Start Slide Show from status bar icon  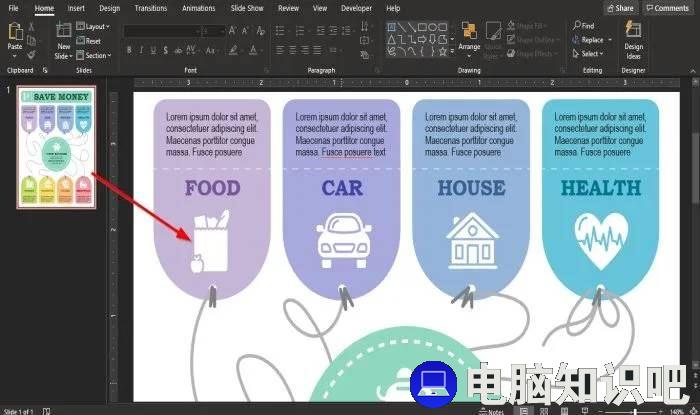(x=584, y=411)
